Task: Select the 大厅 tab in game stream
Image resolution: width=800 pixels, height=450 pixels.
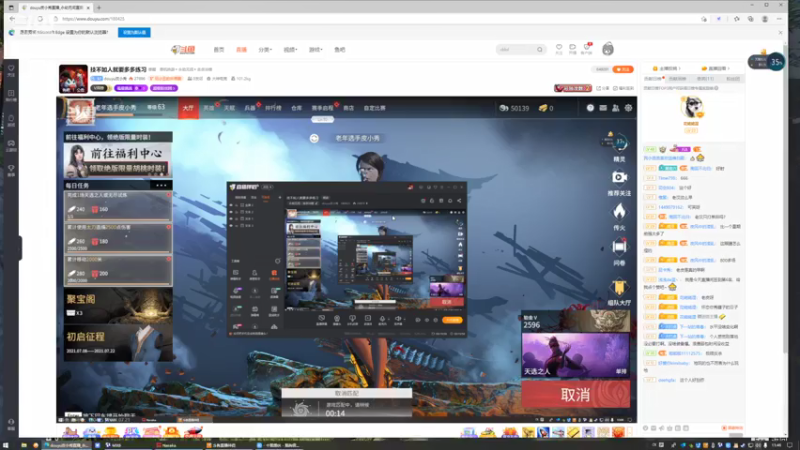Action: (188, 108)
